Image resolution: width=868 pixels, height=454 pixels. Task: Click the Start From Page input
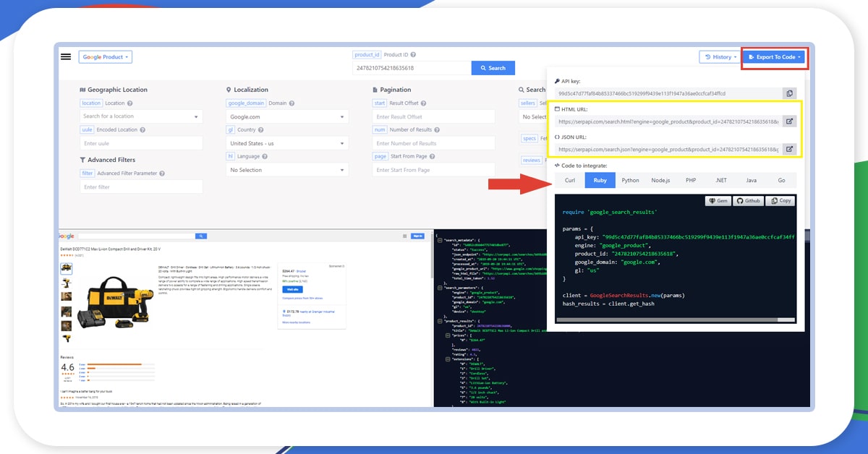[433, 170]
